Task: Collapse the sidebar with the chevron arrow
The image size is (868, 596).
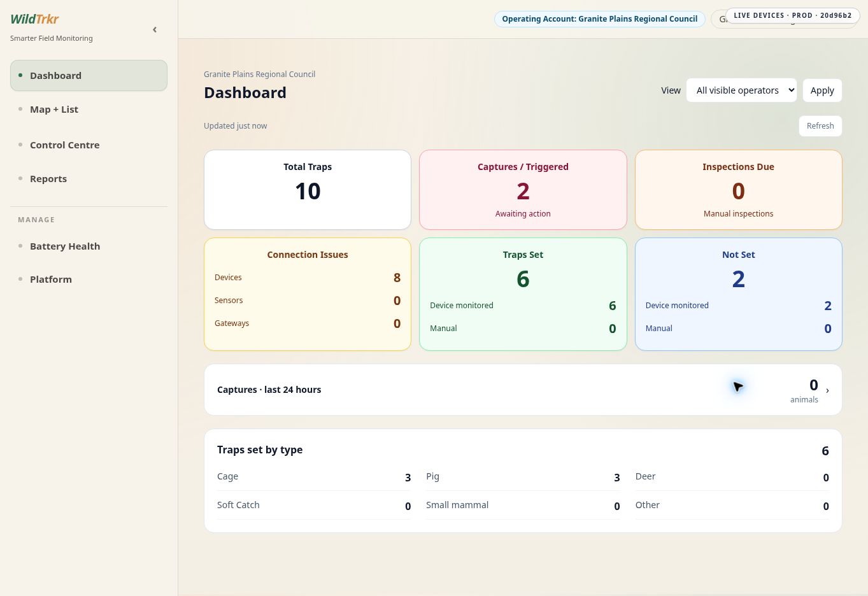Action: [155, 30]
